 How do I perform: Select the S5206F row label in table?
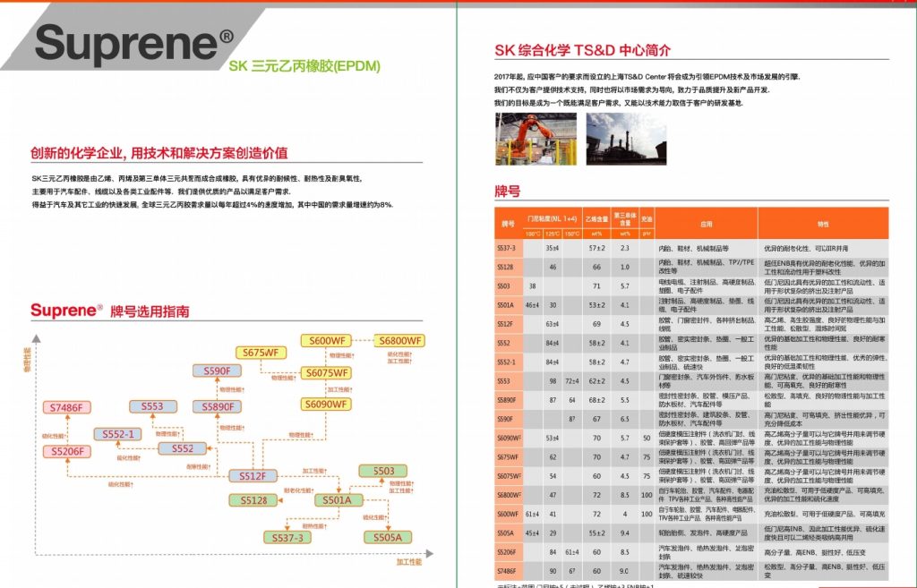click(507, 552)
